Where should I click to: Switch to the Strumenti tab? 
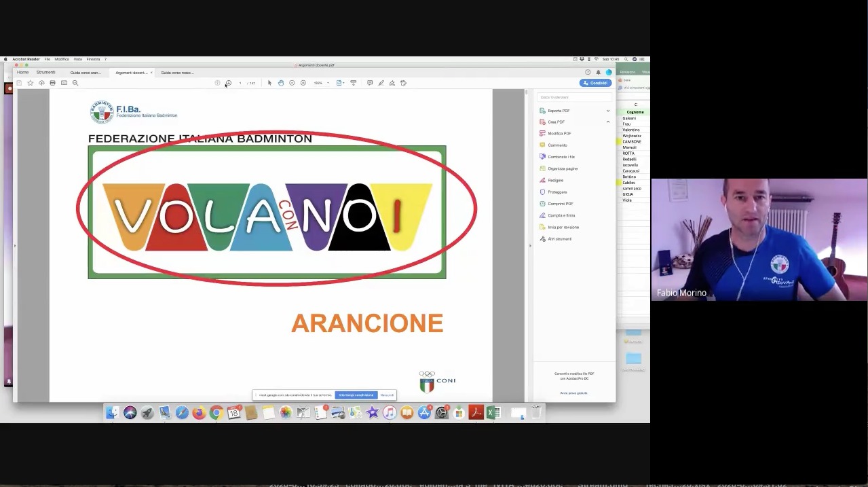46,72
